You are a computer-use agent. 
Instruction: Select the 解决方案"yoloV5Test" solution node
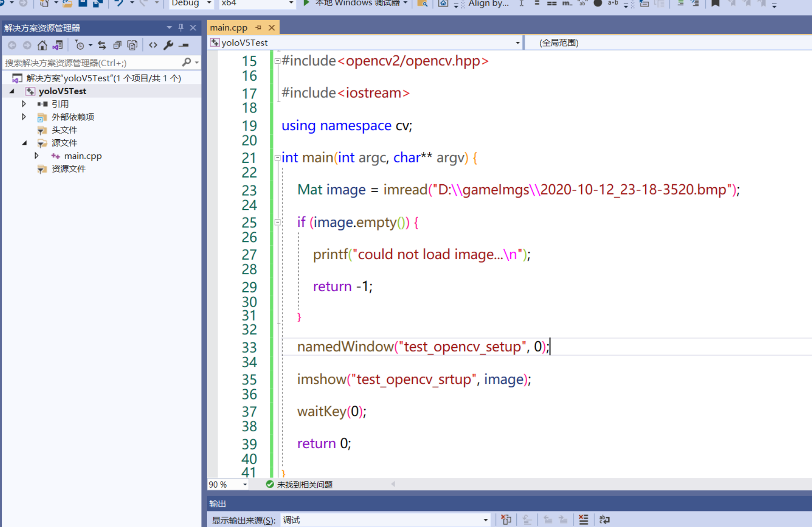(104, 78)
